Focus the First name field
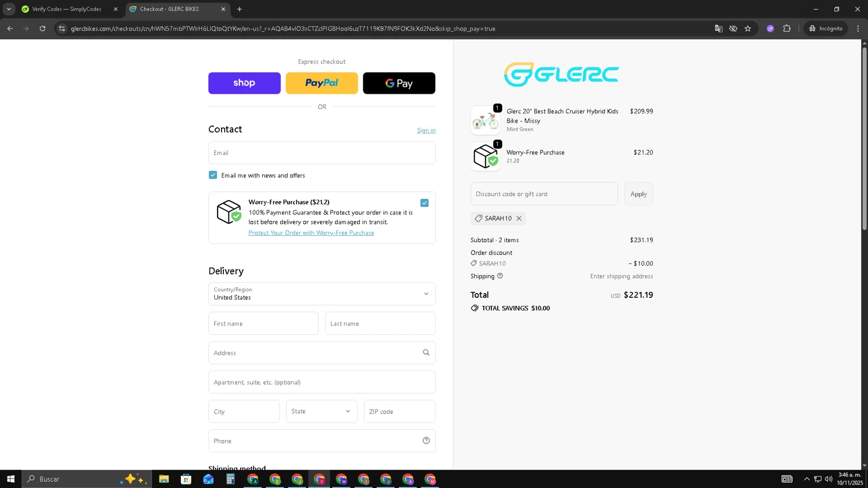Viewport: 868px width, 488px height. coord(263,323)
